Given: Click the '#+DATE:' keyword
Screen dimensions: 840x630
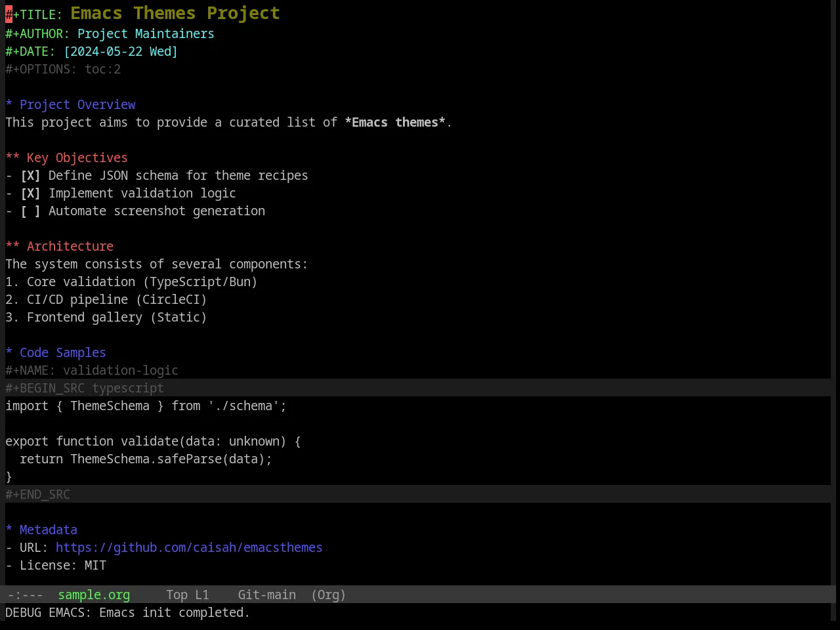Looking at the screenshot, I should click(30, 51).
